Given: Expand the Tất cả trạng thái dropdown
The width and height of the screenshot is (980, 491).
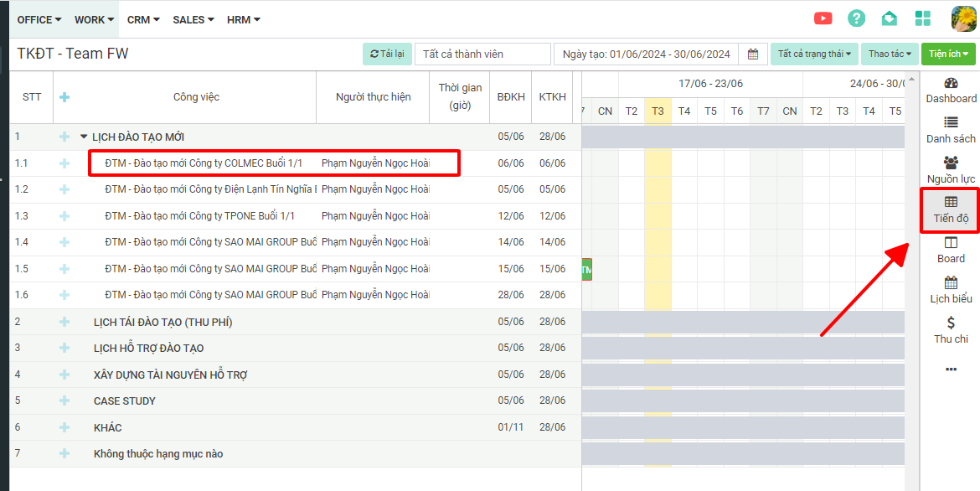Looking at the screenshot, I should point(813,54).
